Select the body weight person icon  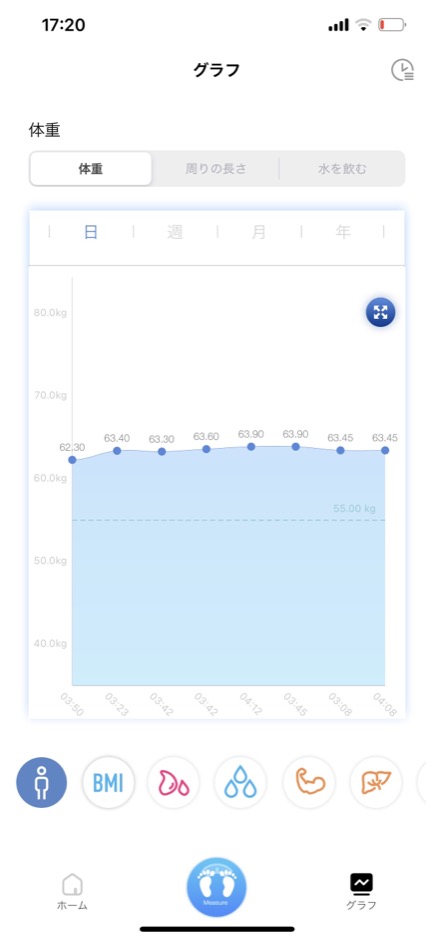tap(41, 783)
